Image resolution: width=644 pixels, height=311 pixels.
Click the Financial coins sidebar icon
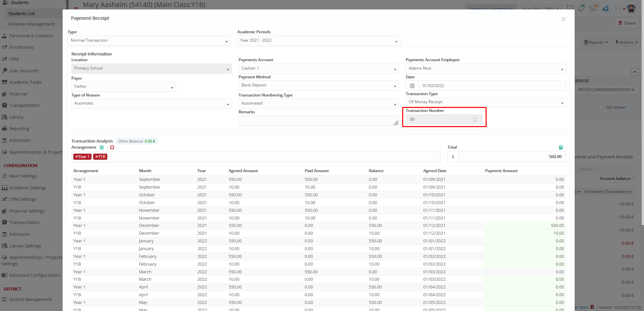pos(4,94)
